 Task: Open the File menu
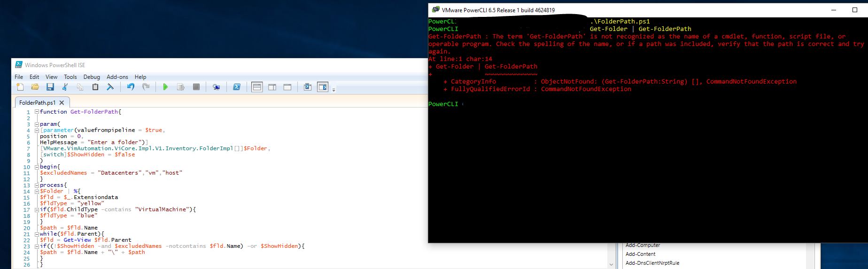coord(19,77)
